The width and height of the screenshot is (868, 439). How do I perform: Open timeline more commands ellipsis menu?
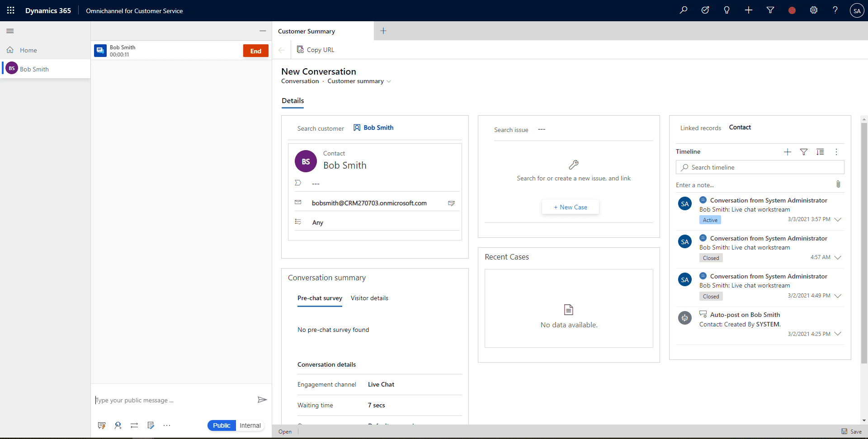(x=836, y=152)
